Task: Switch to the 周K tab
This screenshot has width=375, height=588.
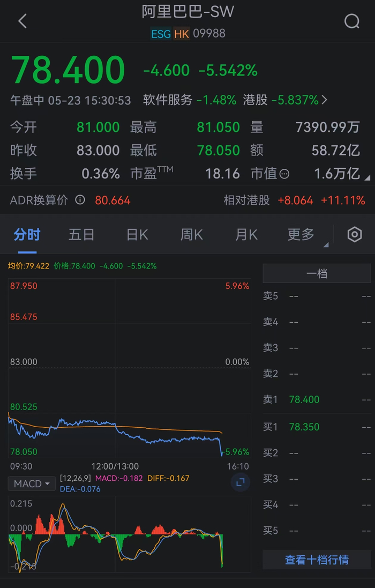Action: click(191, 235)
